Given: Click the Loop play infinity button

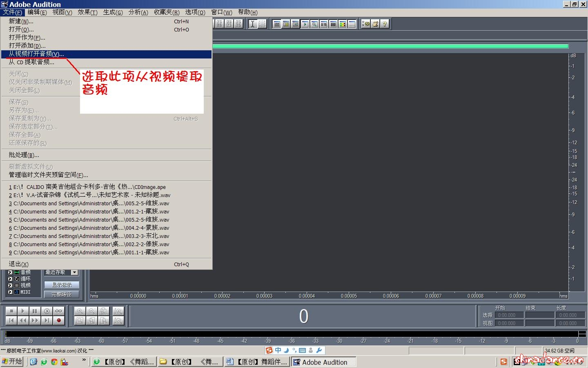Looking at the screenshot, I should [58, 311].
